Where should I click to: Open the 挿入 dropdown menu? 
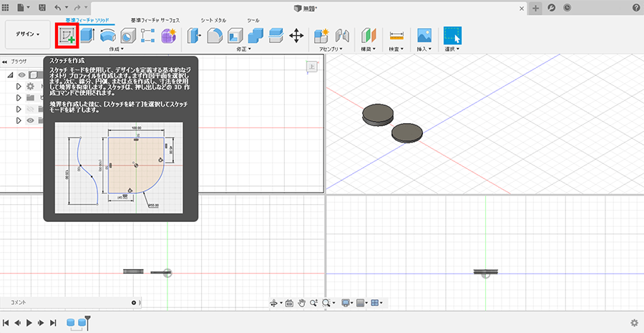click(424, 49)
